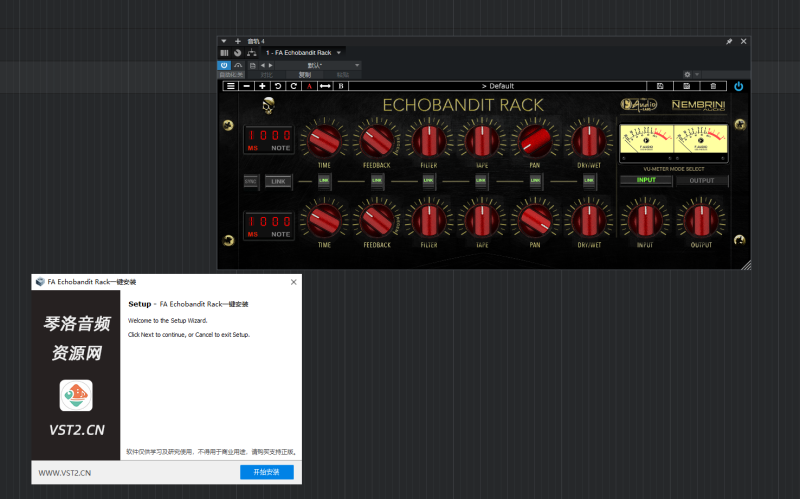Open the gear settings icon in plugin header
Viewport: 800px width, 499px height.
coord(687,74)
